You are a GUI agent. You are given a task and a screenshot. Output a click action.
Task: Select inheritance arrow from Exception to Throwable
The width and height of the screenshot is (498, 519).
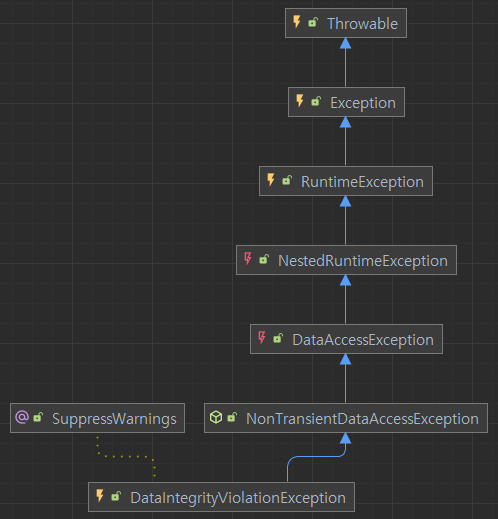tap(346, 63)
